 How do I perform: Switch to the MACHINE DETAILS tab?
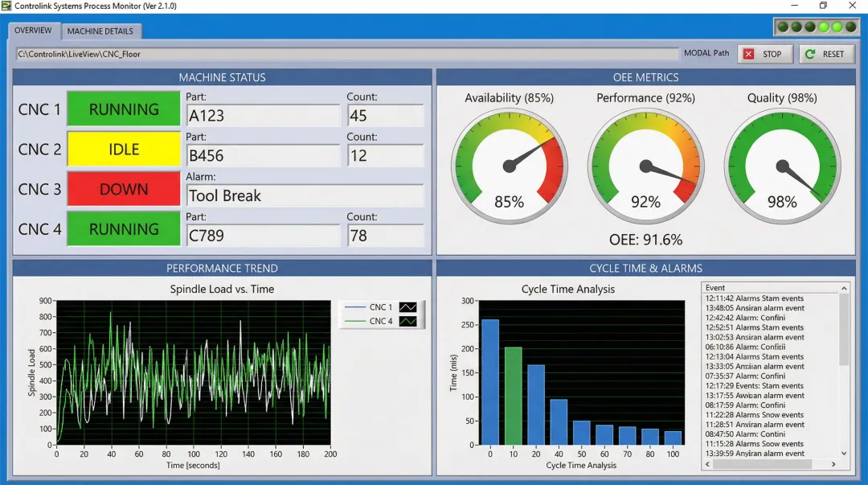[x=100, y=31]
